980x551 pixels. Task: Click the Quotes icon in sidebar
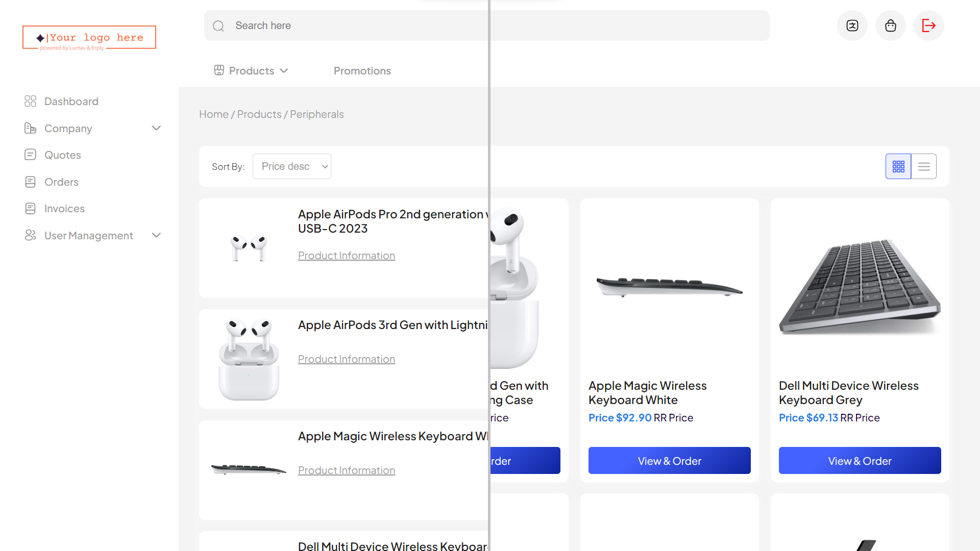[30, 155]
